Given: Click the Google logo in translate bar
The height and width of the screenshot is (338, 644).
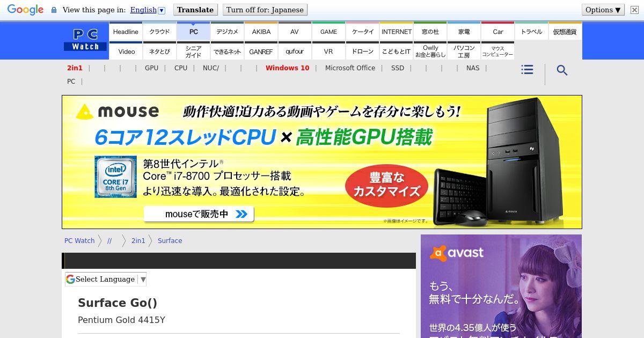Looking at the screenshot, I should click(x=25, y=10).
